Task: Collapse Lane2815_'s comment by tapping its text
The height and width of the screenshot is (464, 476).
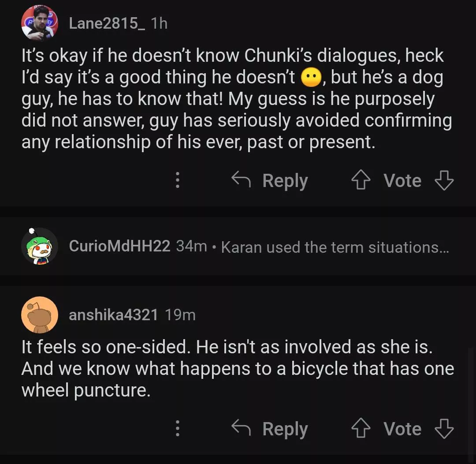Action: [x=234, y=99]
